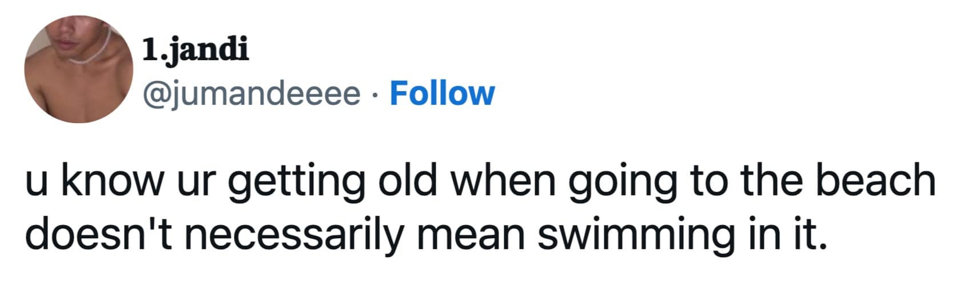Click the word "know" in the tweet
980x284 pixels.
point(110,179)
